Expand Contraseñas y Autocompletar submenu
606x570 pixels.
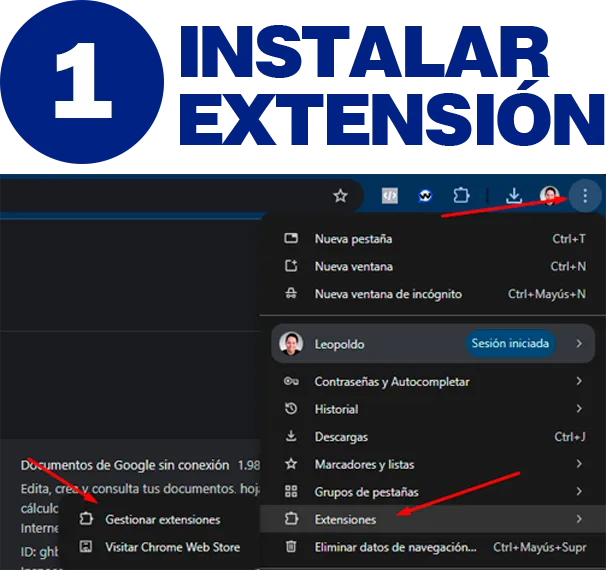pyautogui.click(x=578, y=382)
